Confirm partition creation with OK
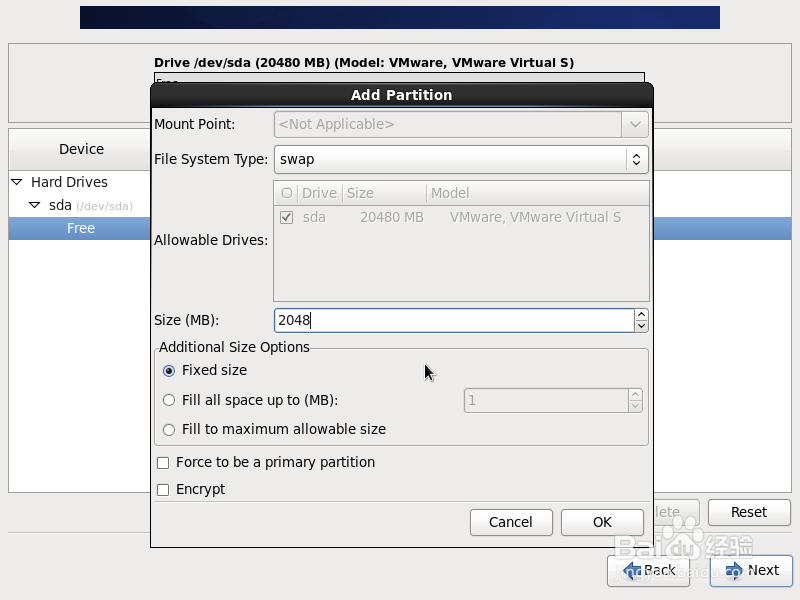 602,522
